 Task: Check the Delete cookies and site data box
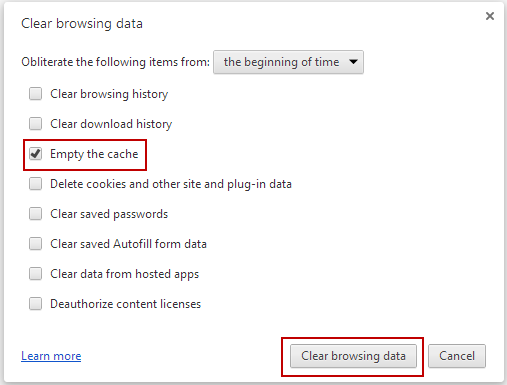[35, 184]
